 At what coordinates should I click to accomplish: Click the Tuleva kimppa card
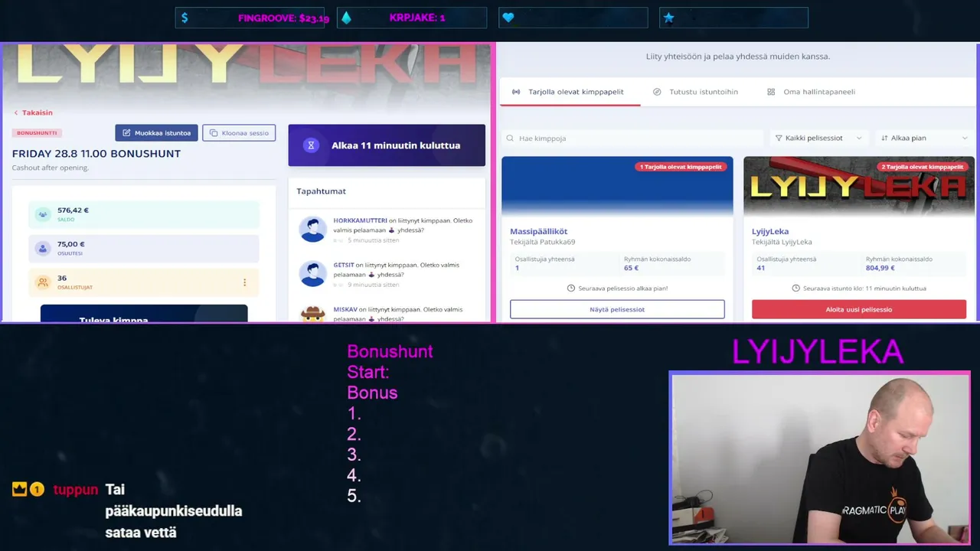tap(144, 314)
